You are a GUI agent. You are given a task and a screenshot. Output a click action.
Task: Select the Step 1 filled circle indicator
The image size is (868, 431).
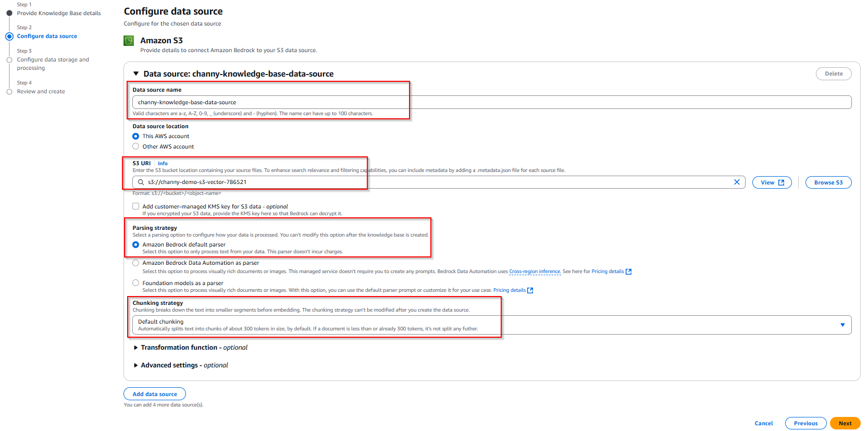pos(9,13)
